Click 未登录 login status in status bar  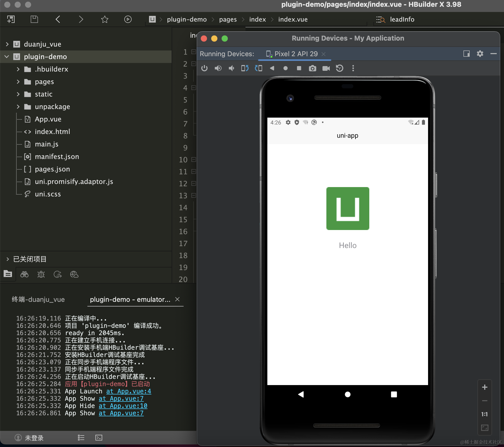pos(29,438)
